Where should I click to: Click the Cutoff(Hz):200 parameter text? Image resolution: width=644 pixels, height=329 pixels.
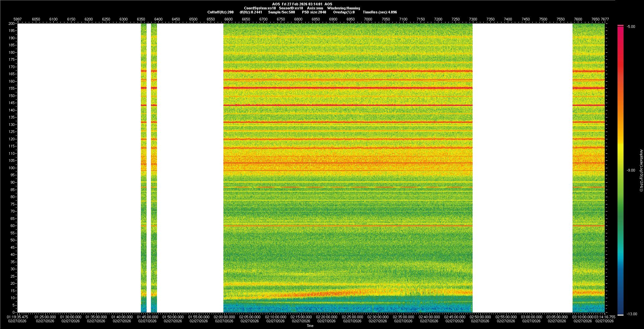pyautogui.click(x=220, y=12)
